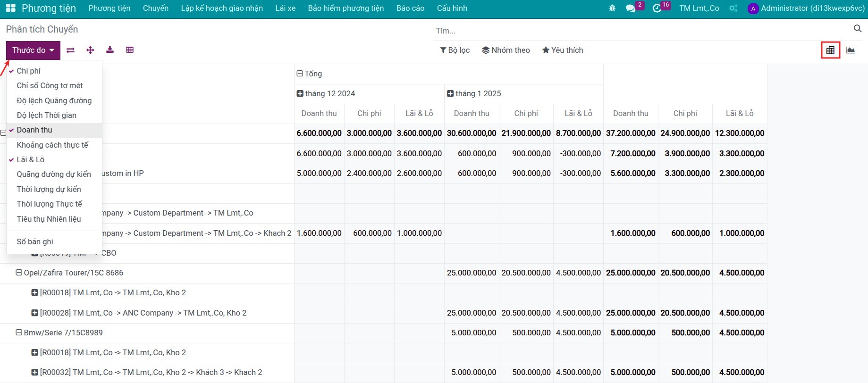Enable Độ lệch Quãng đường measure
868x383 pixels.
click(54, 100)
